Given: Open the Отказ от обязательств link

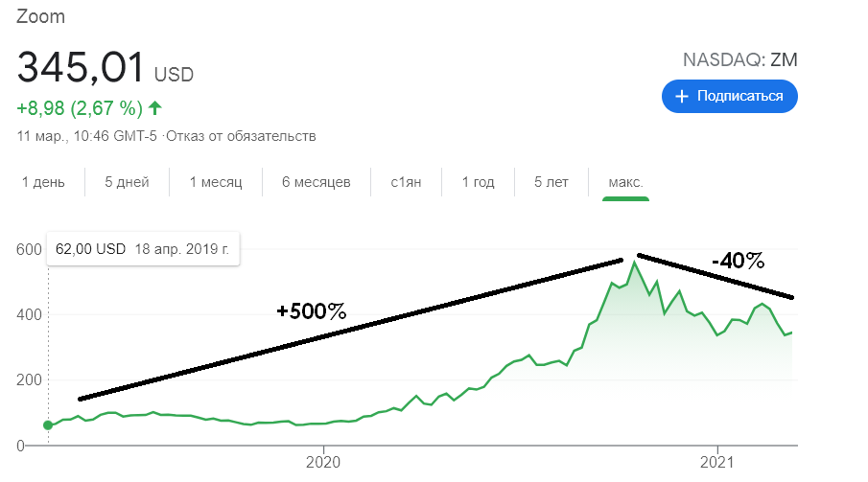Looking at the screenshot, I should [x=241, y=136].
